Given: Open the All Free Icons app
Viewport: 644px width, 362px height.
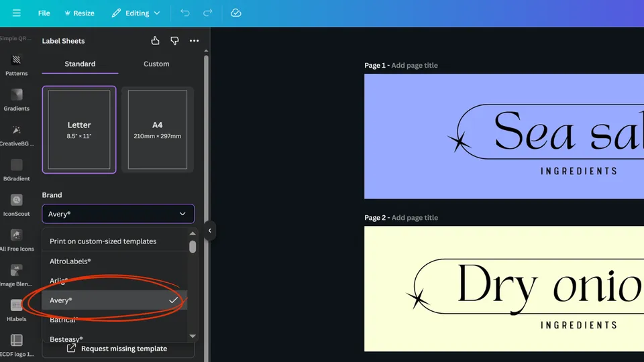Looking at the screenshot, I should 16,241.
